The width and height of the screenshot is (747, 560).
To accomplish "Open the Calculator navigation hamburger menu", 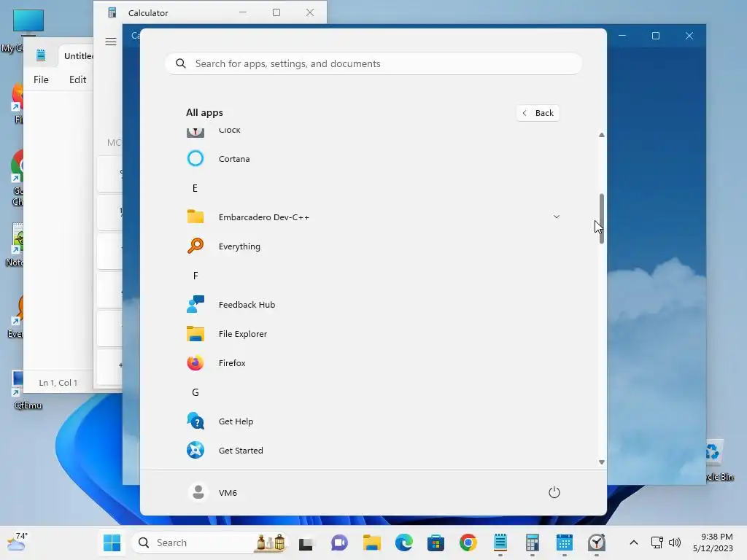I will pyautogui.click(x=111, y=42).
